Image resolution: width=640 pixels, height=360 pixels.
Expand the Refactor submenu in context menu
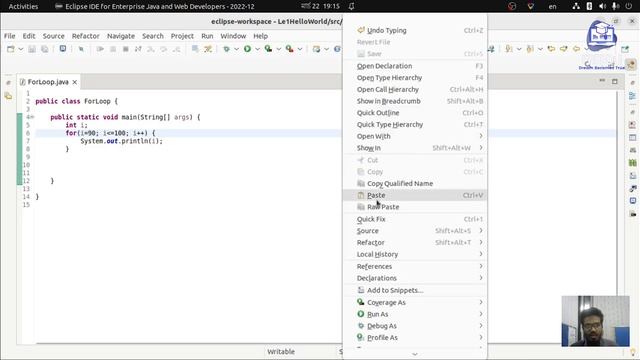click(415, 242)
